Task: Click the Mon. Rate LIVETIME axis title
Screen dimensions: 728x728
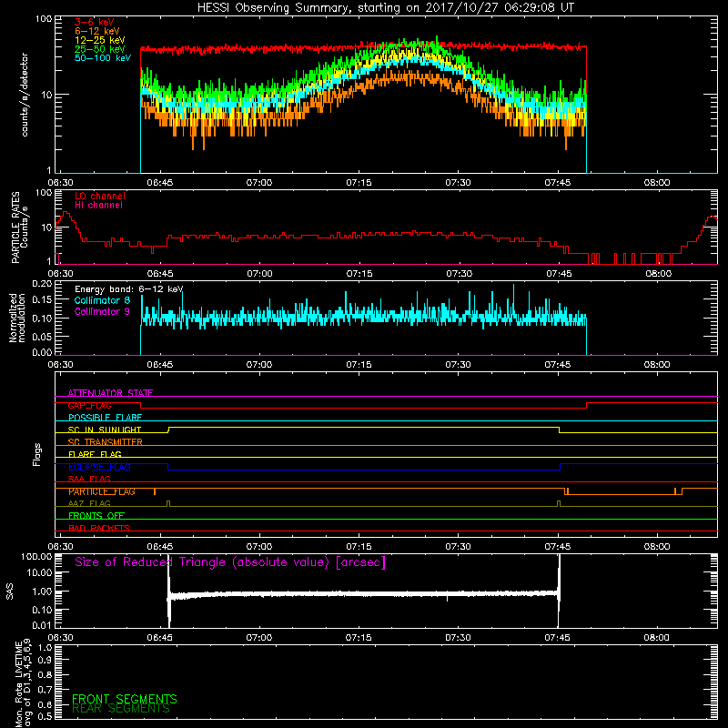Action: (24, 683)
